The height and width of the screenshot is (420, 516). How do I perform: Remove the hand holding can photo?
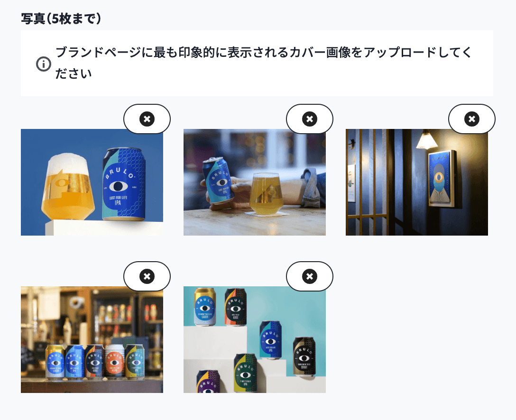coord(310,119)
